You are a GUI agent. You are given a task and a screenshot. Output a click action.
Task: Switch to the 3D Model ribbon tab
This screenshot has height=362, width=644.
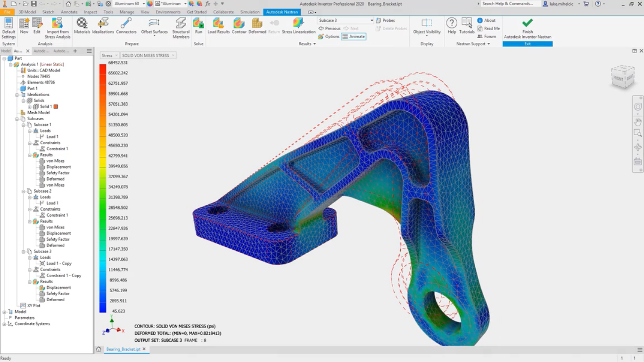[x=27, y=12]
